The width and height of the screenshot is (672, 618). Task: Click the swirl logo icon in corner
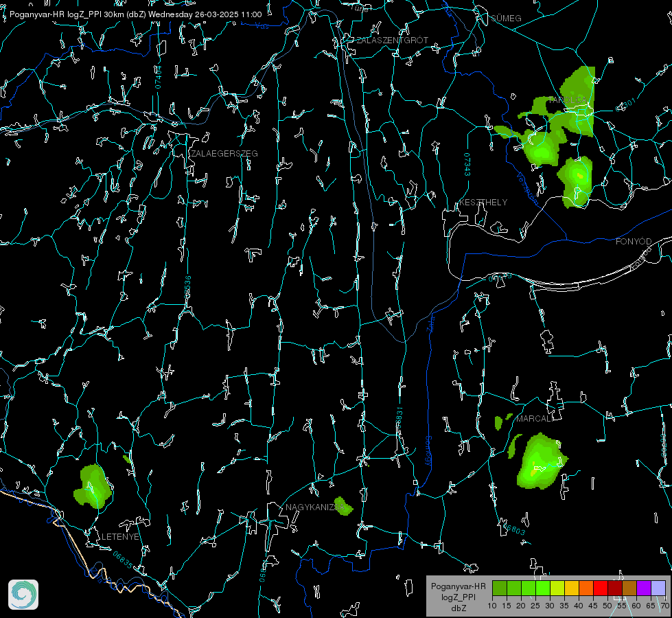tap(23, 595)
